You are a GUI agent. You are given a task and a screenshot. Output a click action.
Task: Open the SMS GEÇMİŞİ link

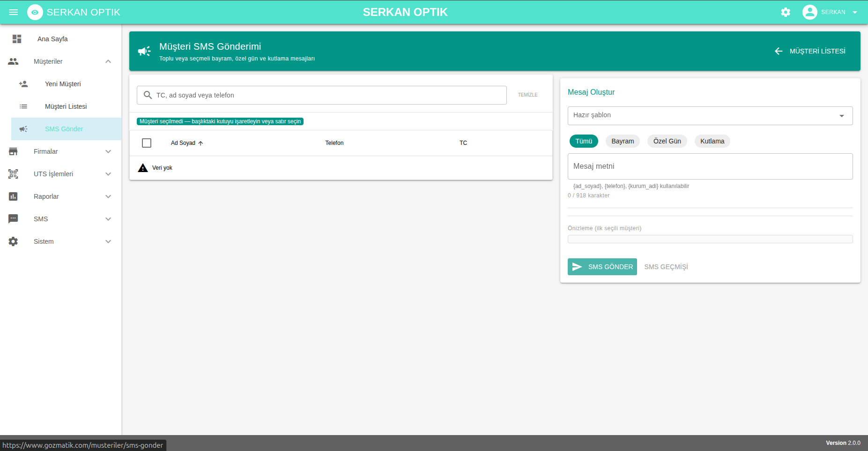tap(666, 267)
